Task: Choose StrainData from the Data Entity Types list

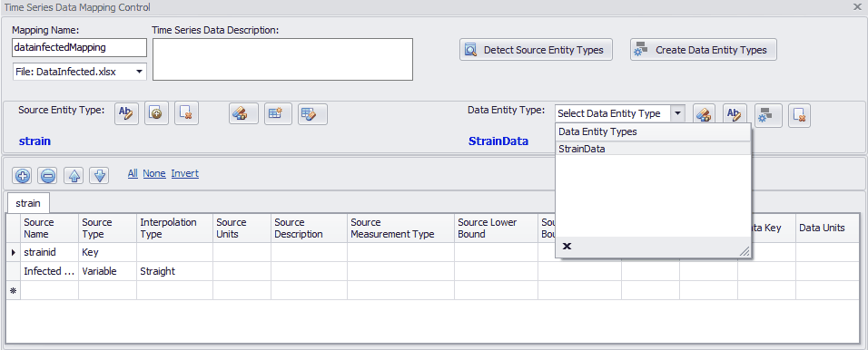Action: coord(653,149)
